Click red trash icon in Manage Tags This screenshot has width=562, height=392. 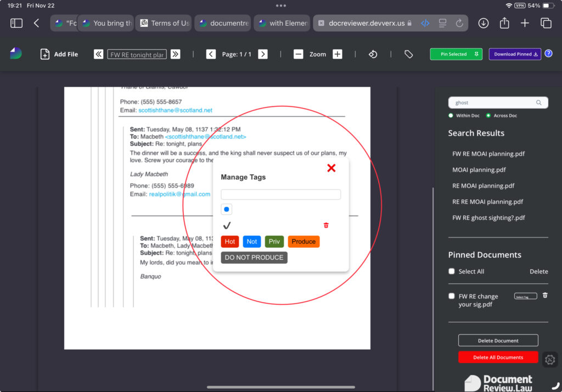(326, 225)
